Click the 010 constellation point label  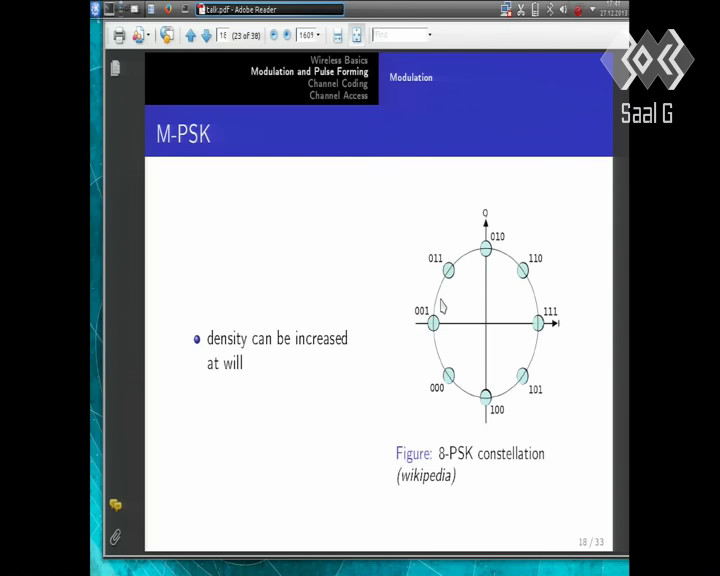497,237
